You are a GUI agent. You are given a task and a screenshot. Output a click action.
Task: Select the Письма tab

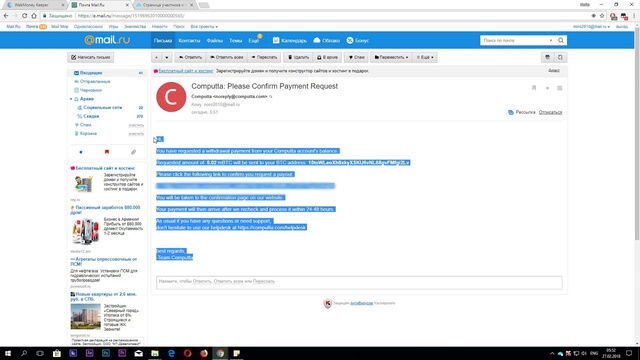pos(163,40)
